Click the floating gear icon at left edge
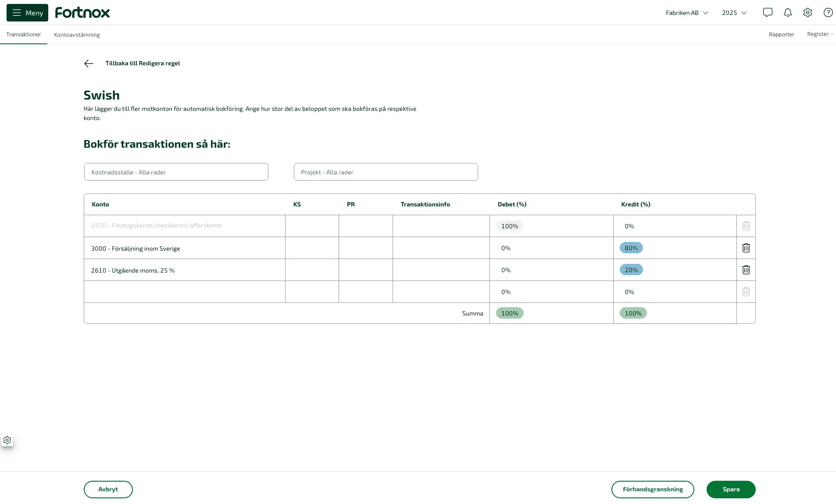This screenshot has height=504, width=836. [7, 440]
